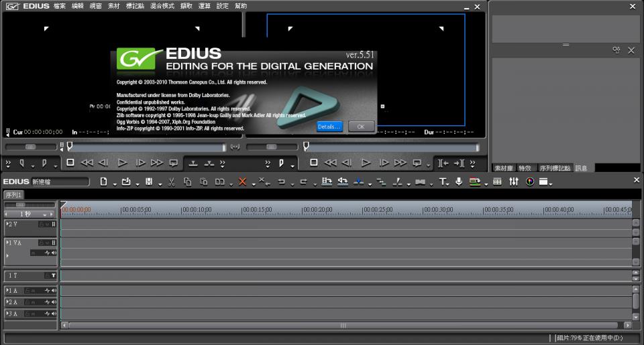The image size is (644, 345).
Task: Expand audio track 1 A
Action: (7, 291)
